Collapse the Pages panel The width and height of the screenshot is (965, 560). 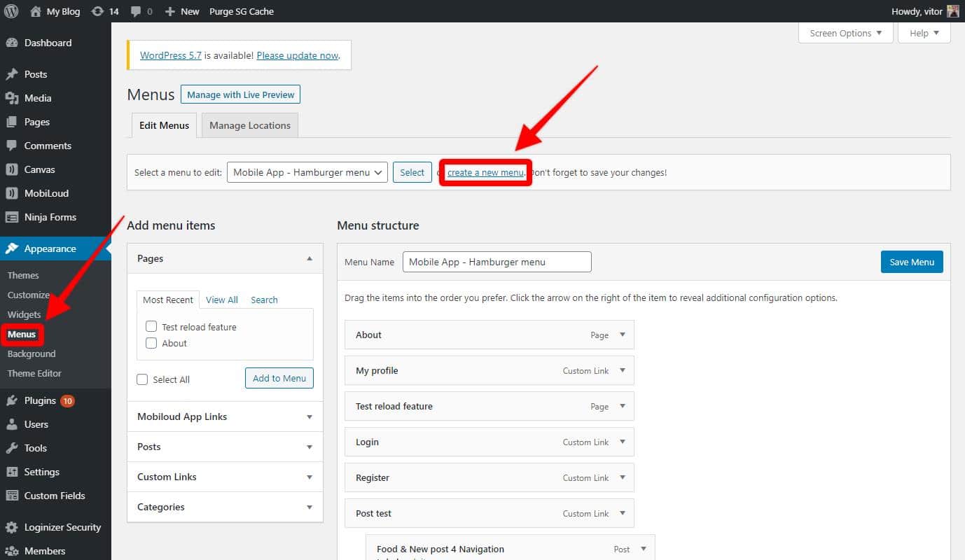click(310, 258)
